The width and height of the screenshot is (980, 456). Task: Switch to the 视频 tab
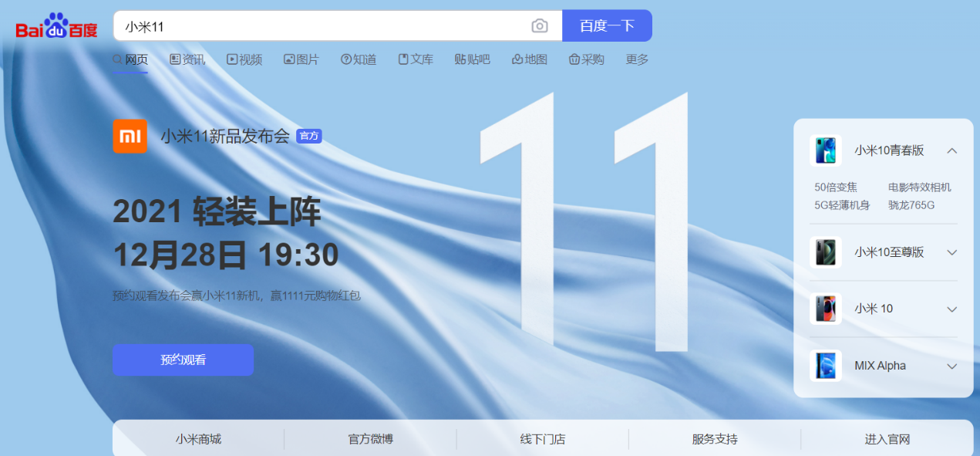(244, 59)
